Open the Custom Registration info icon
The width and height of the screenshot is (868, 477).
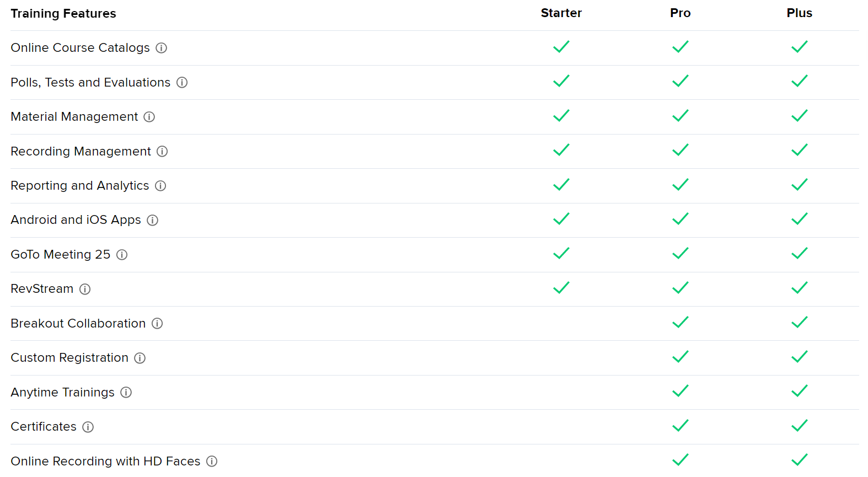pos(140,358)
